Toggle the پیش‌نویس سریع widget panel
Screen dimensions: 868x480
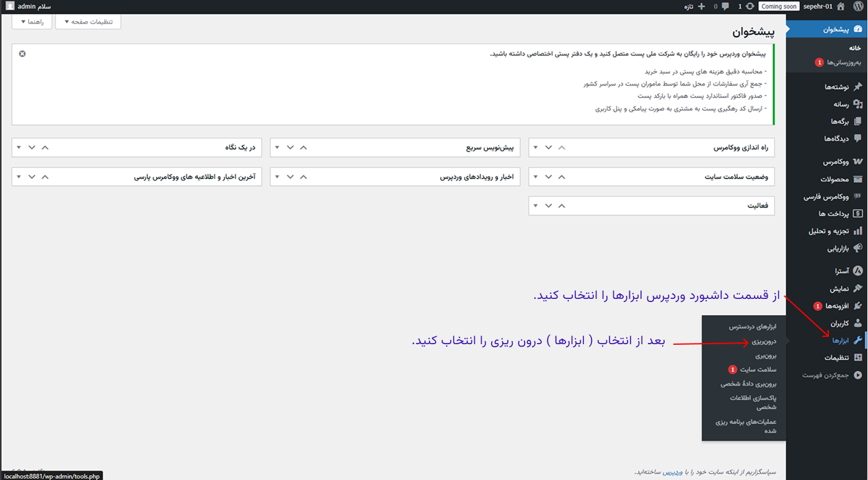tap(277, 148)
